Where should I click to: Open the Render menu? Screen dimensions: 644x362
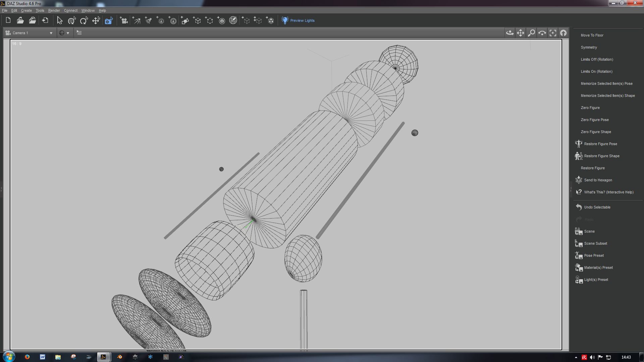tap(54, 10)
